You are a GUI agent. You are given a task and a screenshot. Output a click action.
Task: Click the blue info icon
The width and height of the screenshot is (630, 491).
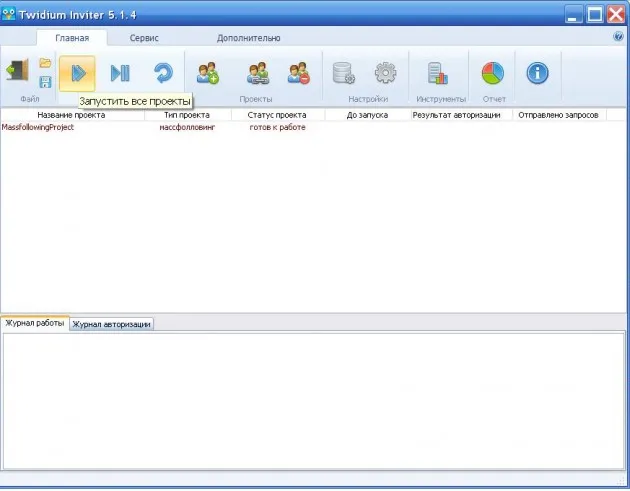coord(537,73)
